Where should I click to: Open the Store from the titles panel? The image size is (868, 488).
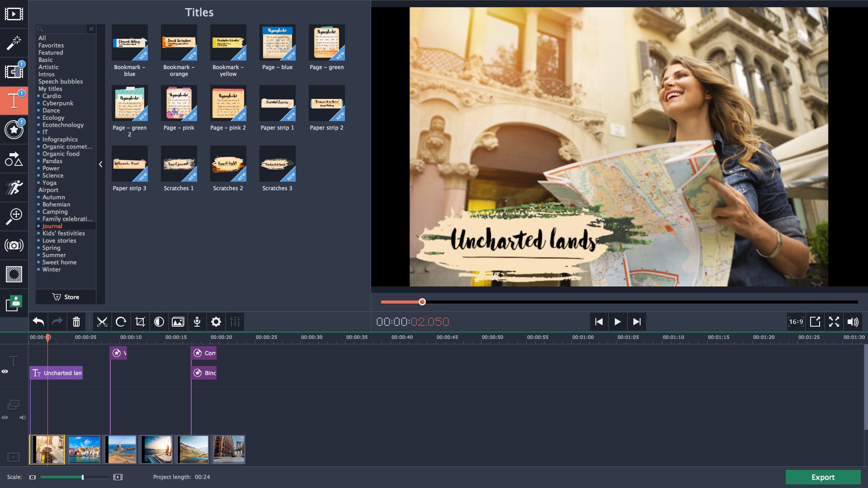click(x=66, y=297)
